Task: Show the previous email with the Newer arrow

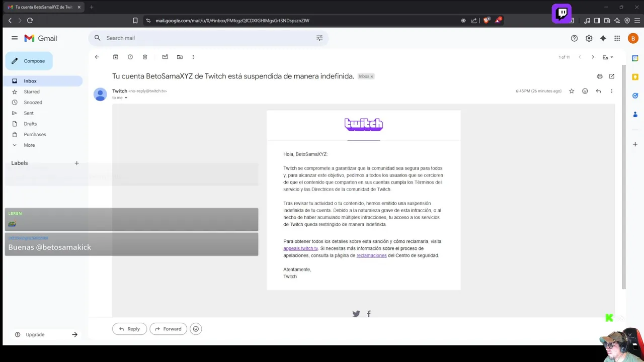Action: (x=580, y=57)
